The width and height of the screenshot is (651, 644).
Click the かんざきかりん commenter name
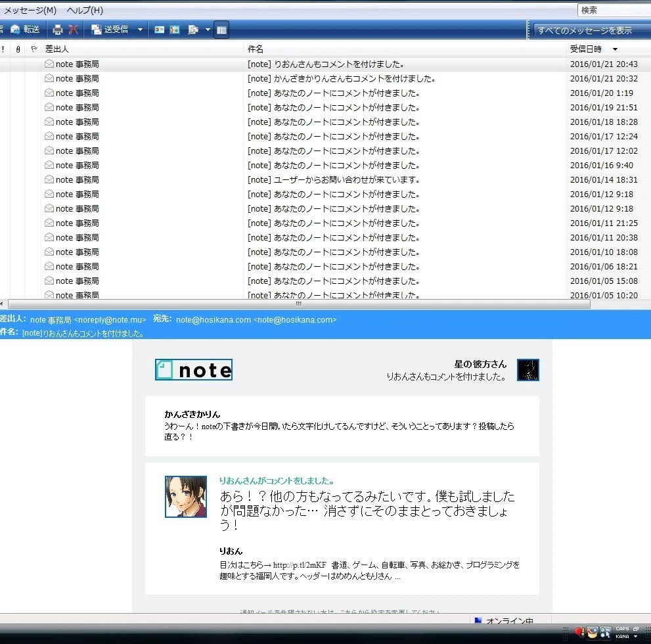tap(192, 414)
